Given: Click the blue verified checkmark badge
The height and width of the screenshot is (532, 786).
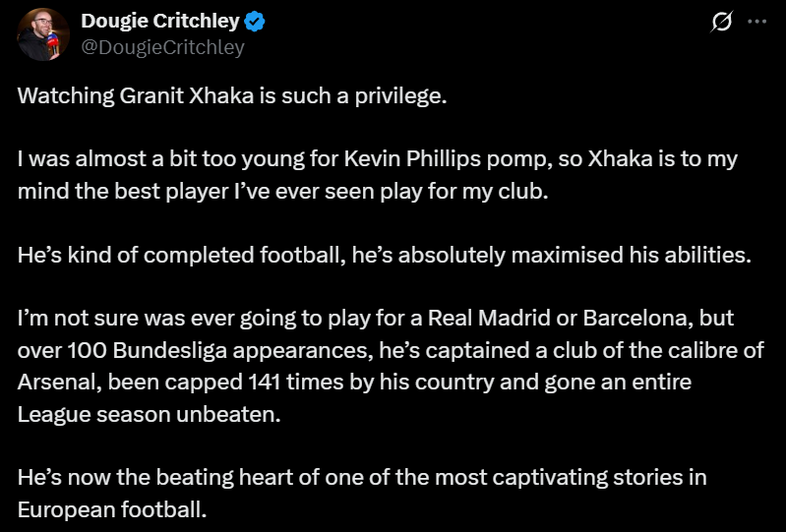Looking at the screenshot, I should pos(255,22).
